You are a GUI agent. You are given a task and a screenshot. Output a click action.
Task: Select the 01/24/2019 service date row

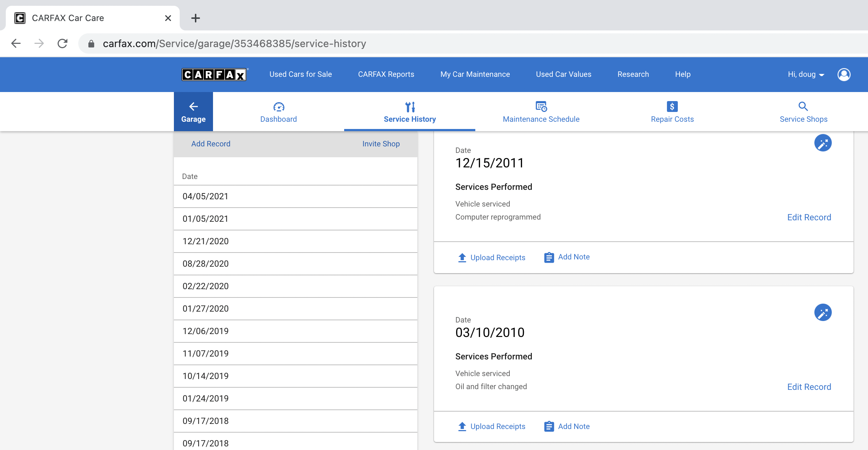(296, 399)
